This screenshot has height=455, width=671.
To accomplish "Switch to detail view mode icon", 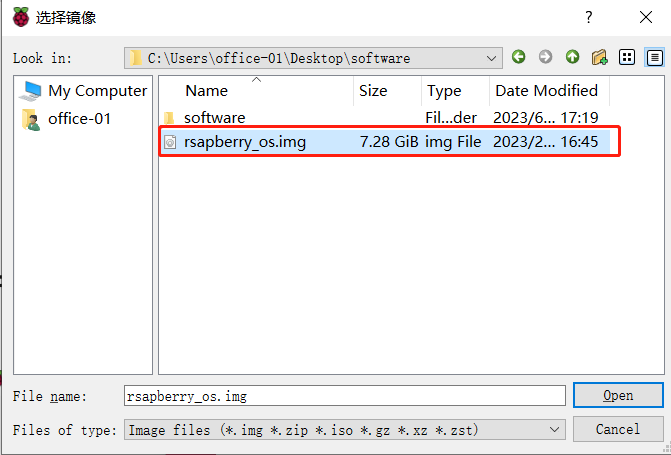I will [x=654, y=57].
